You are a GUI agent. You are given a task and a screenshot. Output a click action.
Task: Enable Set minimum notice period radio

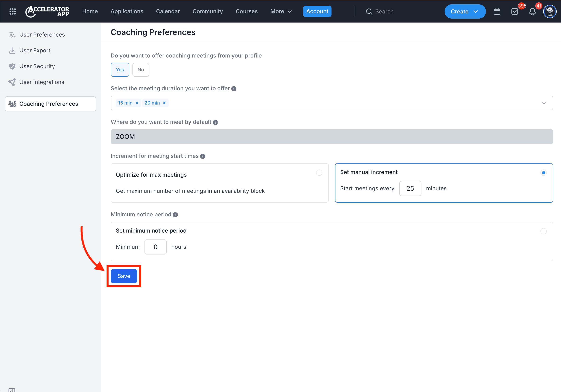(x=543, y=231)
